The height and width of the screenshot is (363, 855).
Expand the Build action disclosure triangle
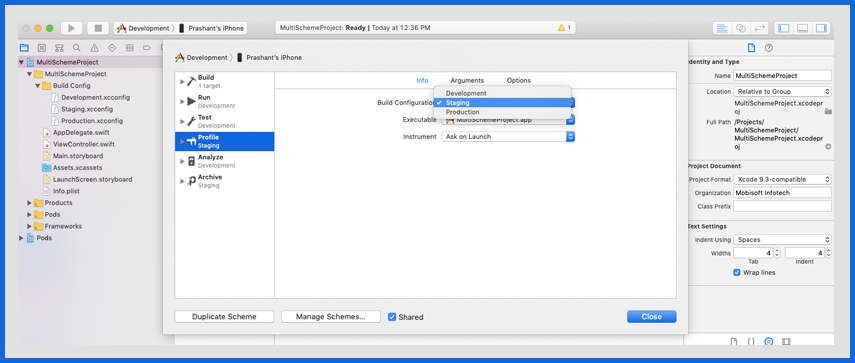[182, 82]
